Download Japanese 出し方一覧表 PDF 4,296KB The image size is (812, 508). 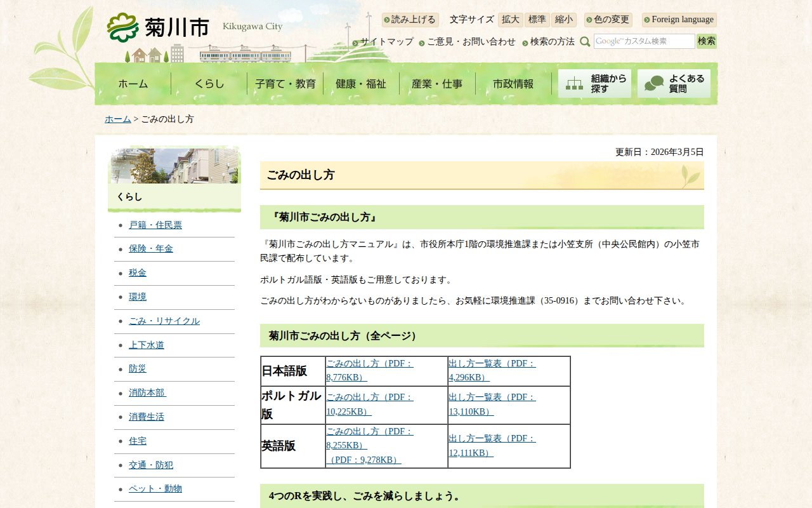492,371
